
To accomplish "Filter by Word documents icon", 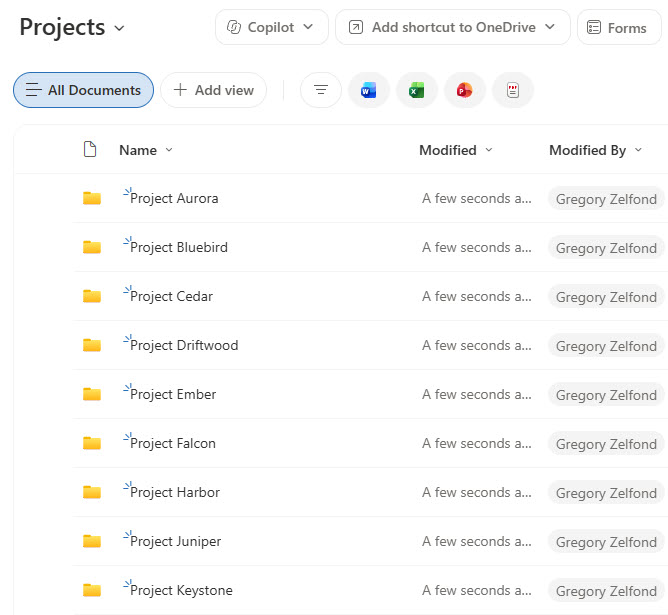I will pos(369,90).
